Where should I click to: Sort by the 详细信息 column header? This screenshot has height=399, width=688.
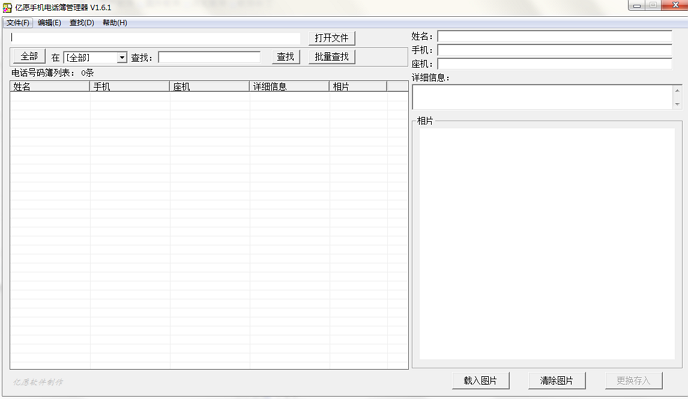(x=289, y=86)
